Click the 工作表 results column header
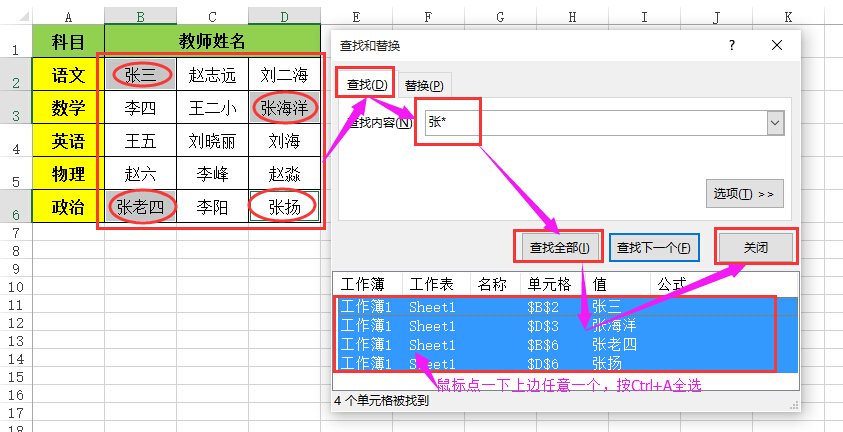The image size is (843, 432). pos(436,284)
